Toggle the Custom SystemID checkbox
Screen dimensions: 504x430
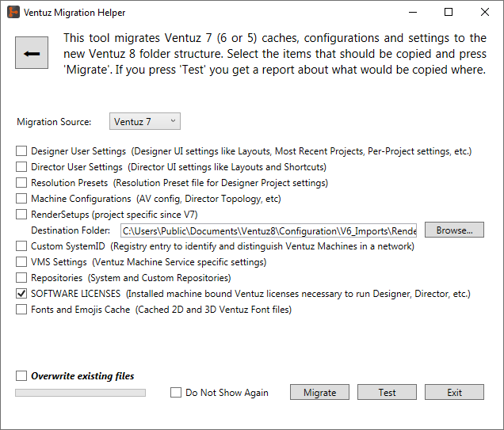22,246
